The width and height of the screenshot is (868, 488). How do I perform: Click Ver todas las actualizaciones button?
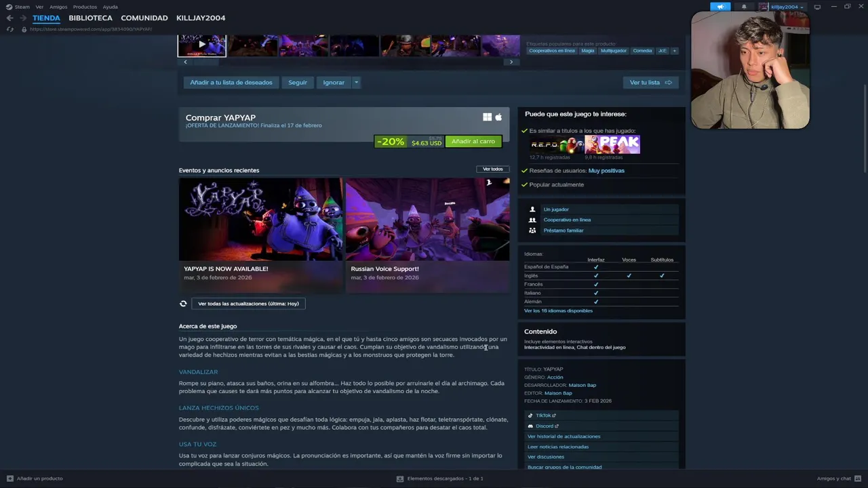(248, 304)
